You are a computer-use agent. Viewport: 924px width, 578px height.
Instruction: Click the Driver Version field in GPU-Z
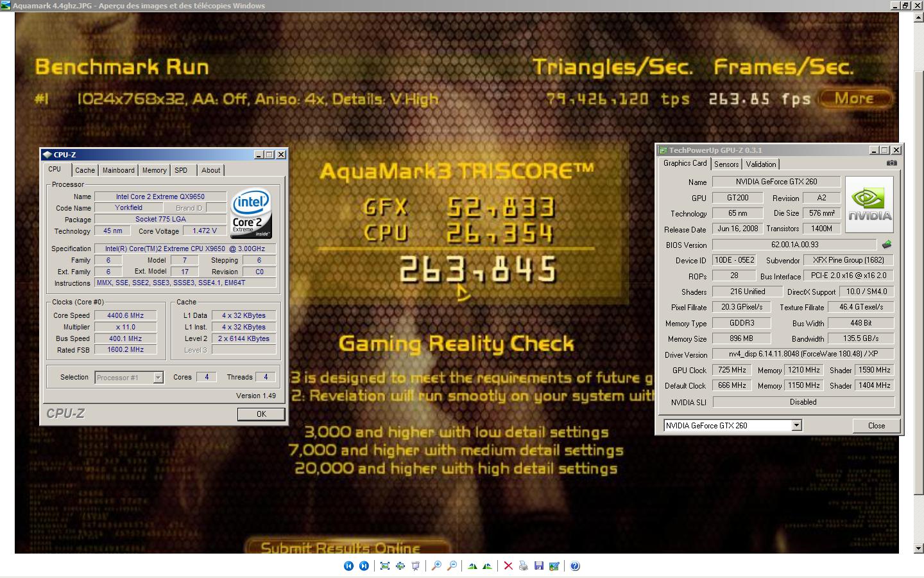point(803,354)
